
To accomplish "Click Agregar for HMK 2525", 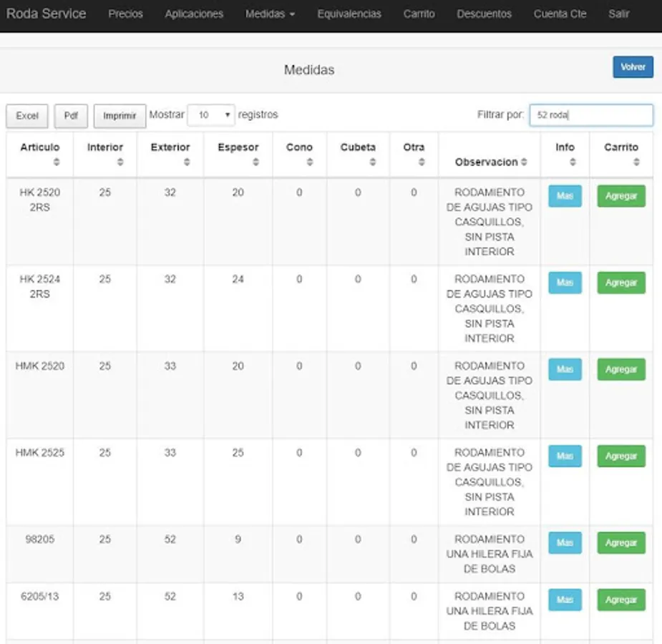I will pyautogui.click(x=621, y=457).
